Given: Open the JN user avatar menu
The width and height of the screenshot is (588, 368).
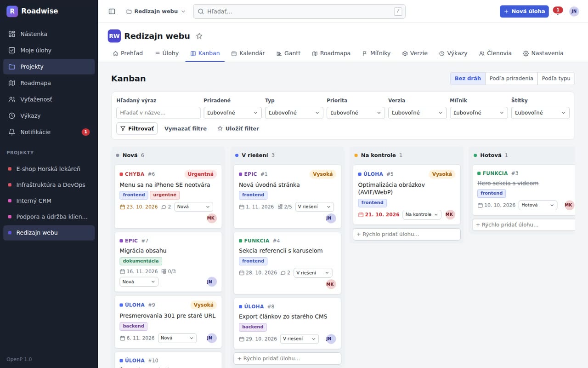Looking at the screenshot, I should [574, 11].
